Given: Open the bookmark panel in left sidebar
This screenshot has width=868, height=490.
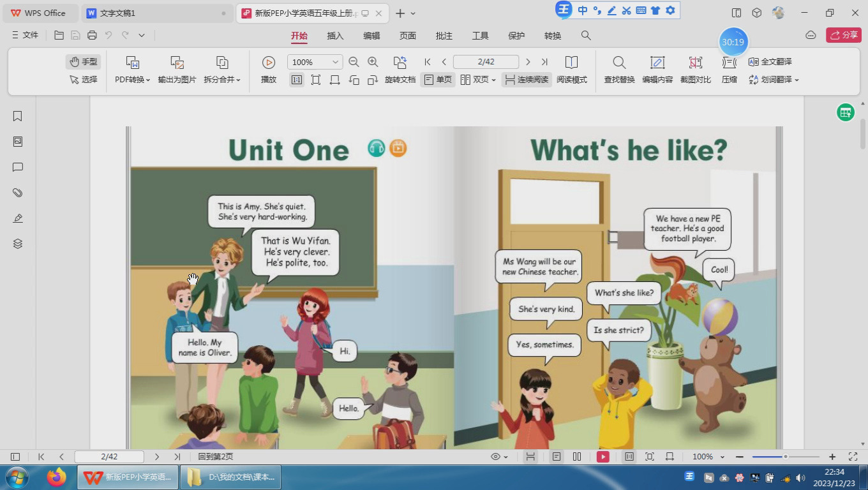Looking at the screenshot, I should 18,116.
